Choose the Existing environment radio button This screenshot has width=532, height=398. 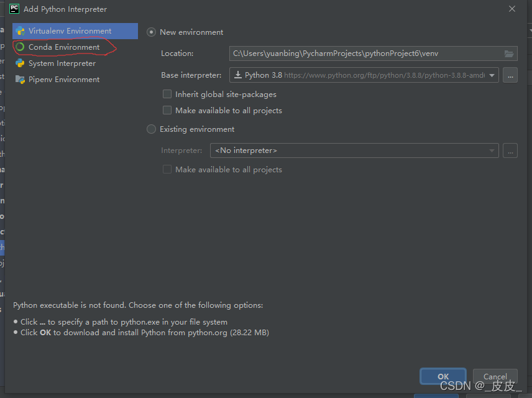151,129
